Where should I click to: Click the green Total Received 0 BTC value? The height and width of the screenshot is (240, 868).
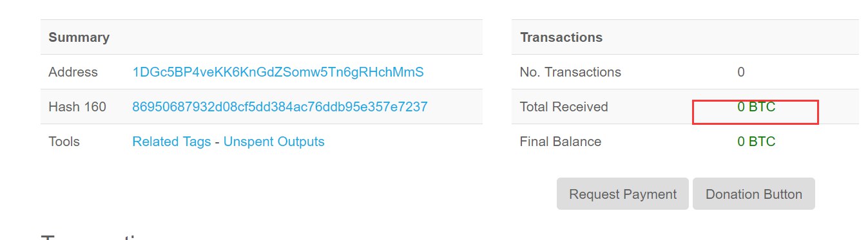(x=757, y=107)
